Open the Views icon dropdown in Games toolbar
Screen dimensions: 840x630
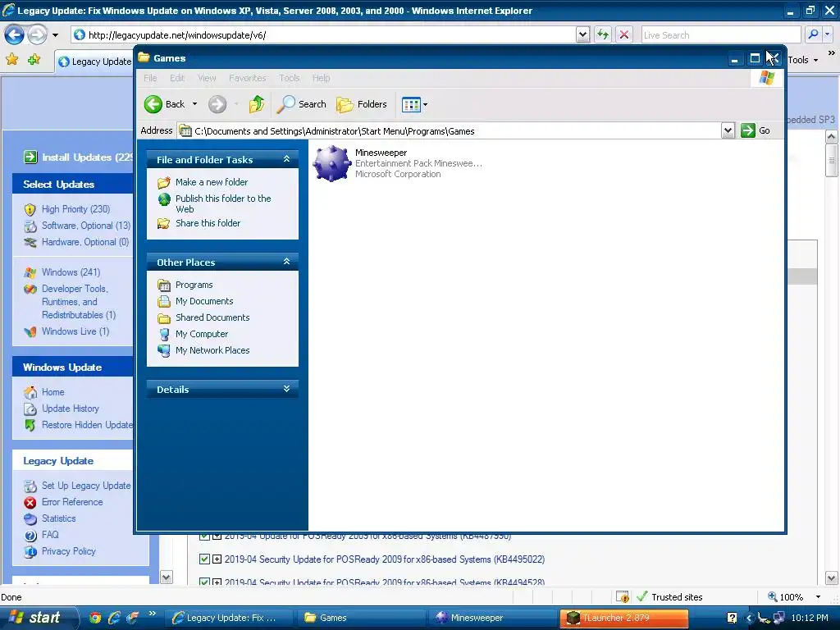coord(414,104)
